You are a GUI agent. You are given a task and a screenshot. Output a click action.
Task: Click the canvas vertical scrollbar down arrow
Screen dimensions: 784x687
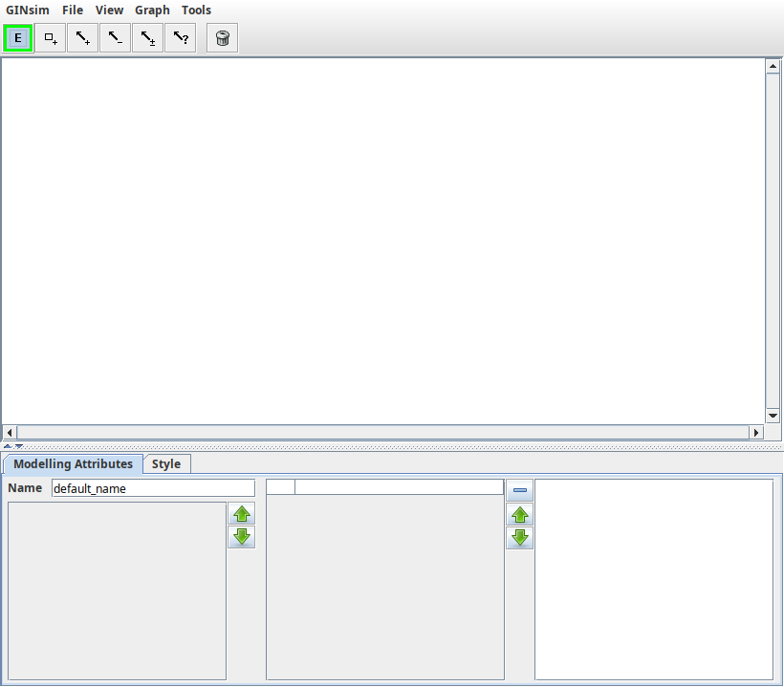click(x=773, y=416)
